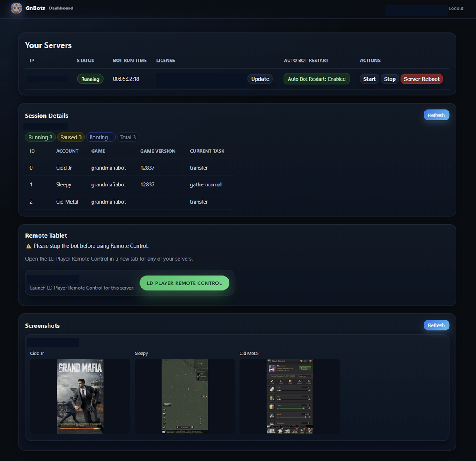This screenshot has width=476, height=461.
Task: Start the bot server
Action: pos(369,79)
